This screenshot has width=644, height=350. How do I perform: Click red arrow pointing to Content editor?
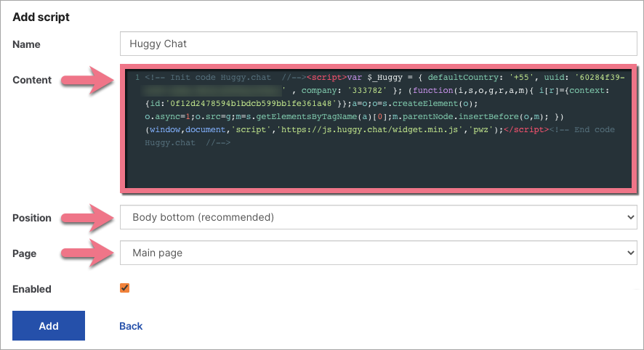click(85, 79)
